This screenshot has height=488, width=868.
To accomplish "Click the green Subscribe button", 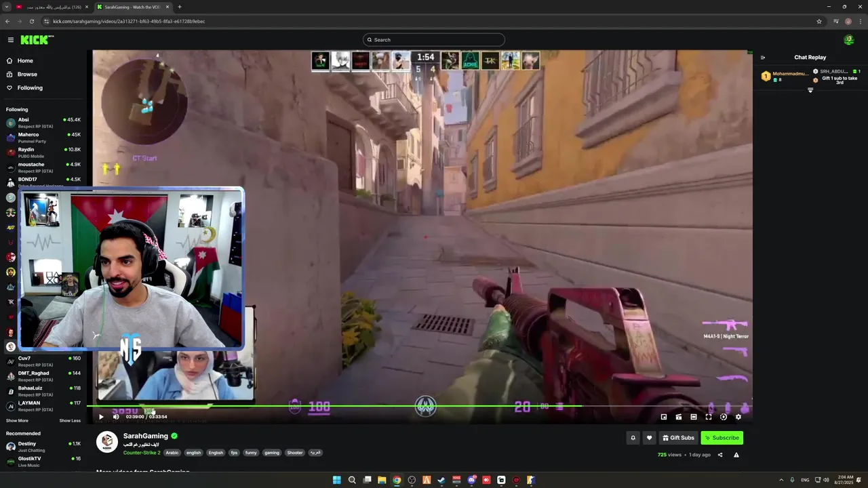I will [x=722, y=438].
